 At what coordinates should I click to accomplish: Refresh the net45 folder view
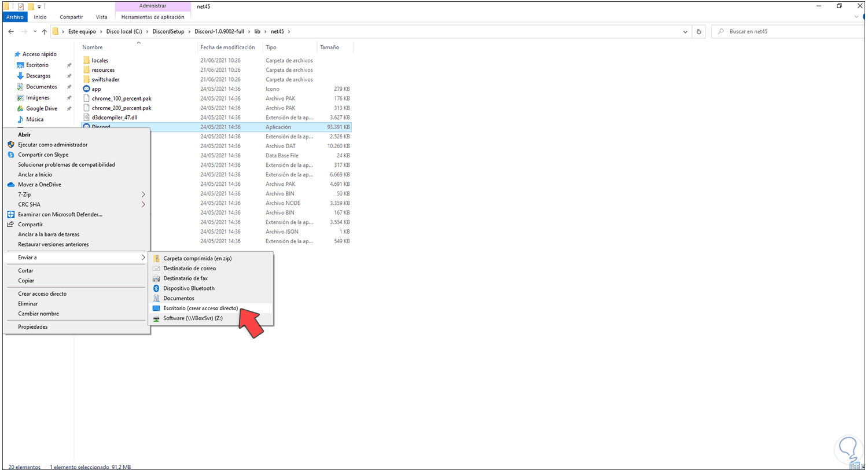point(699,31)
